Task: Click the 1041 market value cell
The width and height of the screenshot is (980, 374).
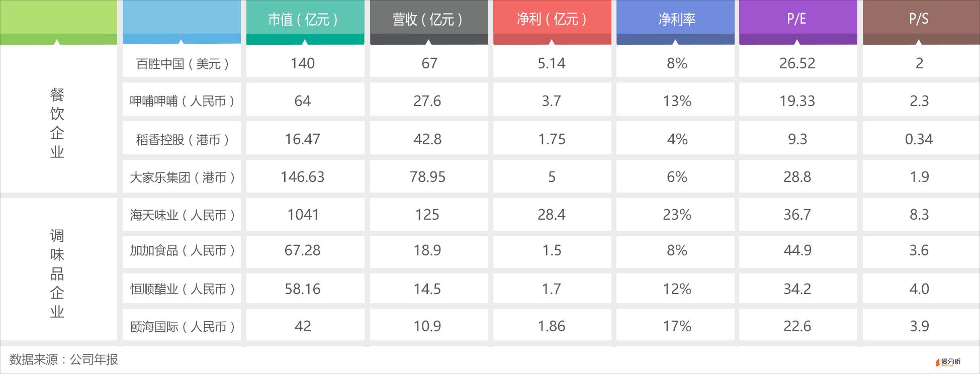Action: coord(303,215)
